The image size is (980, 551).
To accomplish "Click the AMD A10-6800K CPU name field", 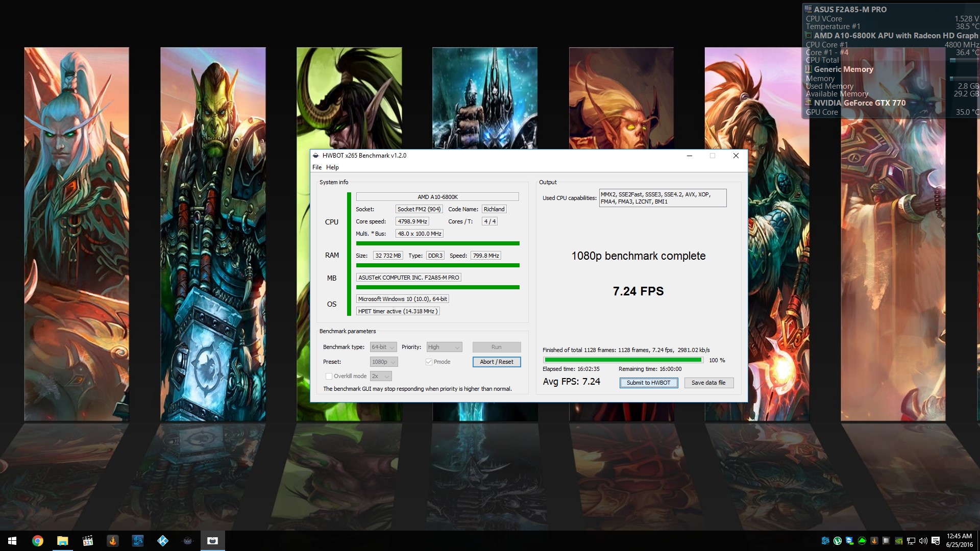I will [x=437, y=197].
